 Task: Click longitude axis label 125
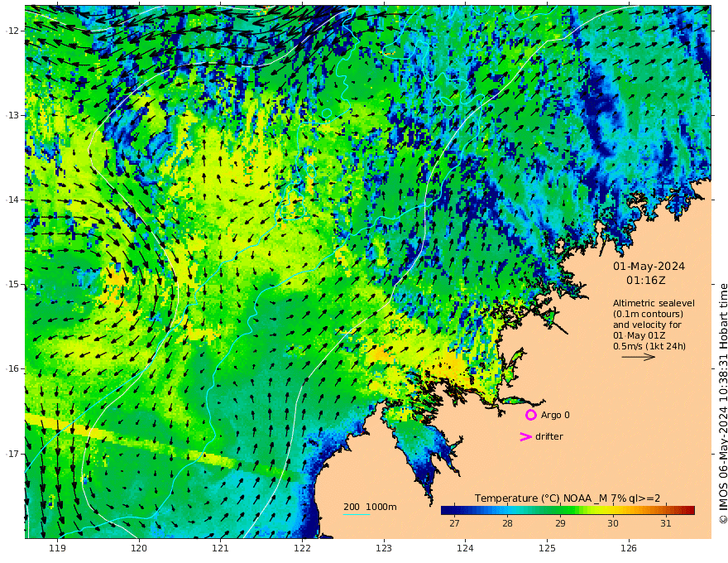click(547, 549)
